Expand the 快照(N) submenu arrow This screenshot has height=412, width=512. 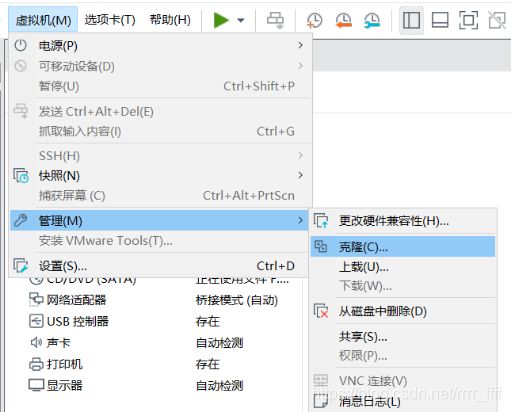[x=300, y=175]
